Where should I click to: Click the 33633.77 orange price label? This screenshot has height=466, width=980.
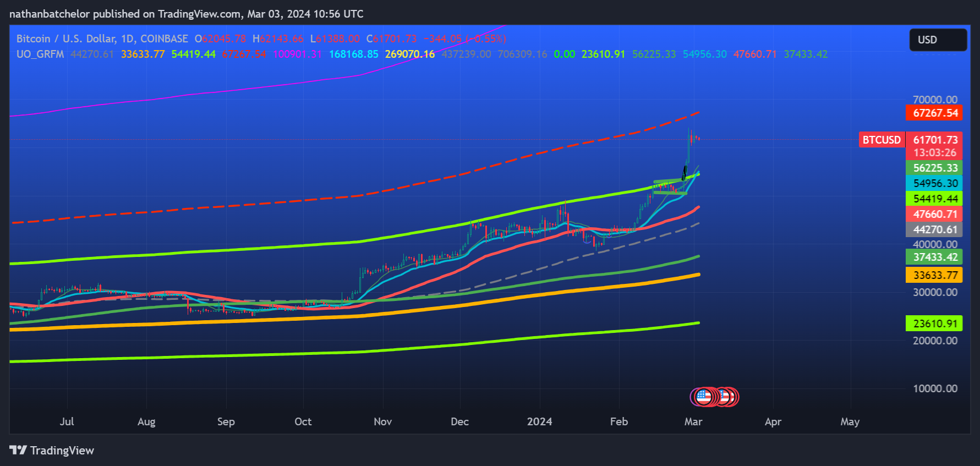tap(935, 275)
